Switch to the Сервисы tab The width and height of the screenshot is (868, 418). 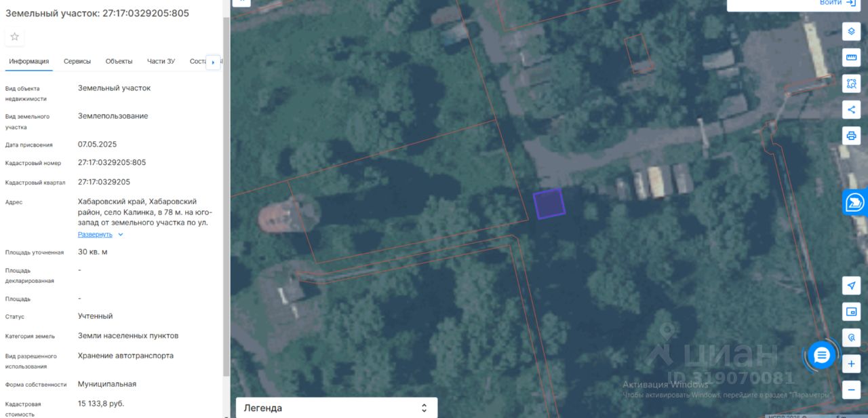pos(77,61)
